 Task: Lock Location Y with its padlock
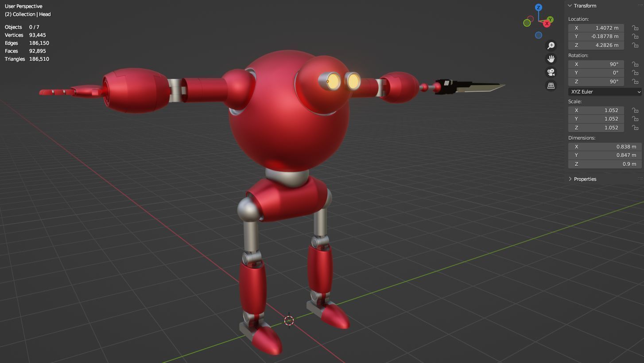click(635, 36)
